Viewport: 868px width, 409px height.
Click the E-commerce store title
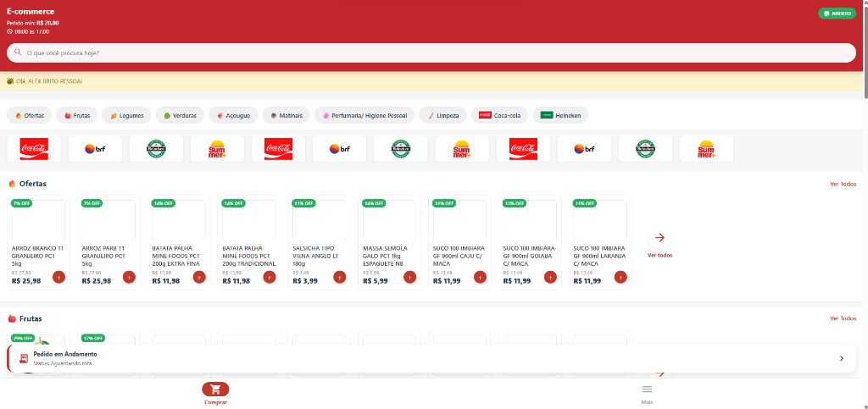pyautogui.click(x=31, y=12)
